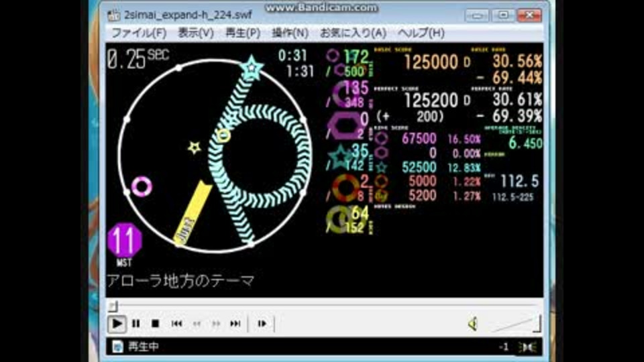Open the 操作(N) menu
644x362 pixels.
click(x=290, y=33)
